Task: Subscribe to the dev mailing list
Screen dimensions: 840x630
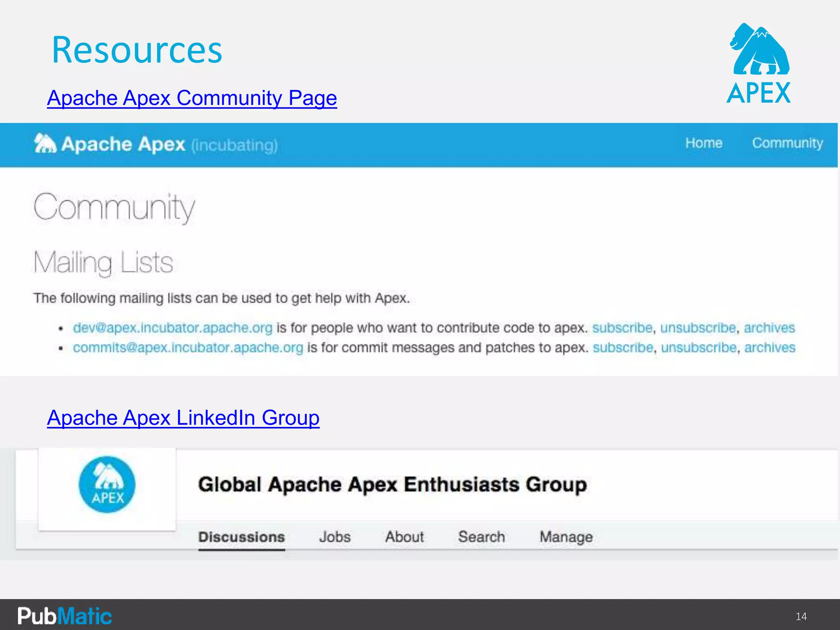Action: [622, 328]
